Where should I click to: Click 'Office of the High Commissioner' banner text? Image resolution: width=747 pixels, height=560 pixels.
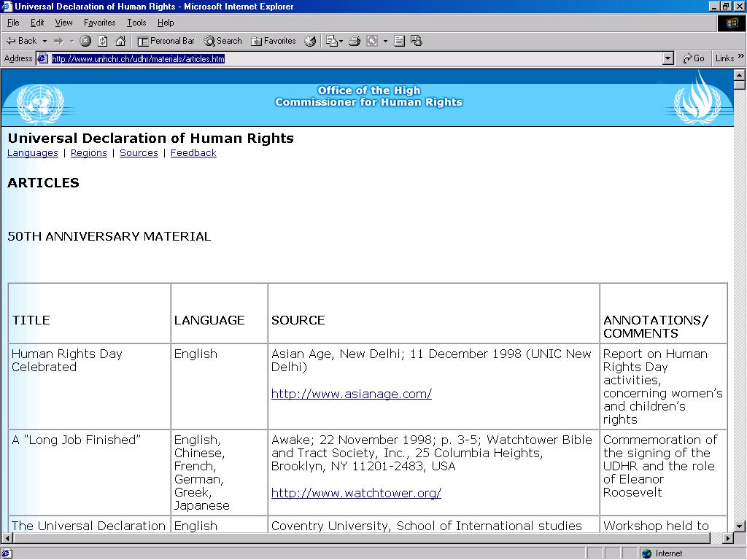click(368, 96)
